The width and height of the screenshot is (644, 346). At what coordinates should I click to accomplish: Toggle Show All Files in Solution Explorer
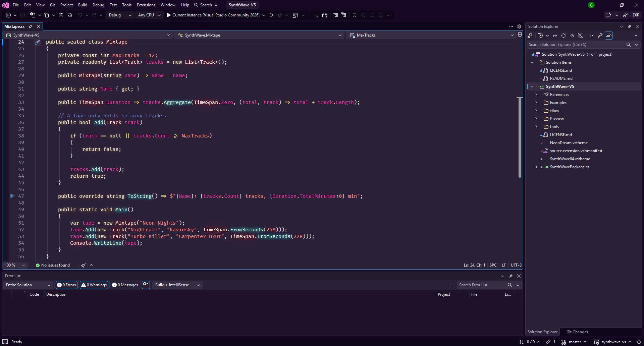[x=581, y=36]
